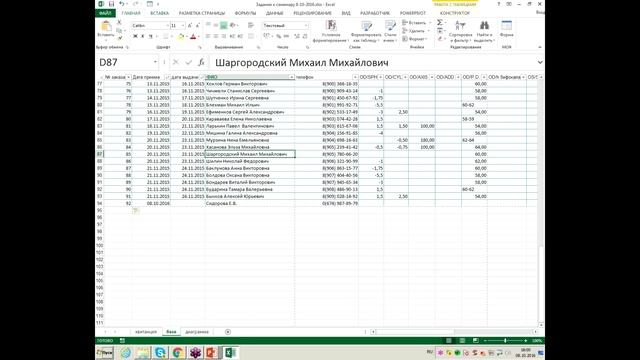The width and height of the screenshot is (640, 360).
Task: Click the Windows Start (Пуск) button
Action: pos(105,352)
